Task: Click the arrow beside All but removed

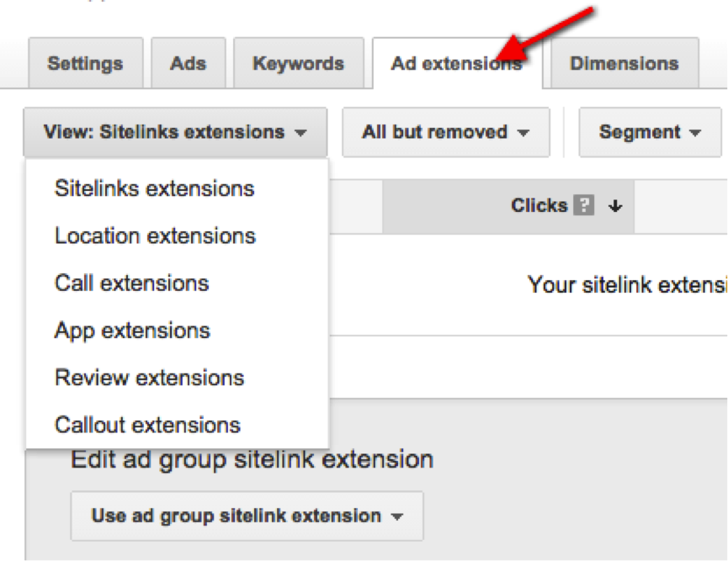Action: [523, 133]
